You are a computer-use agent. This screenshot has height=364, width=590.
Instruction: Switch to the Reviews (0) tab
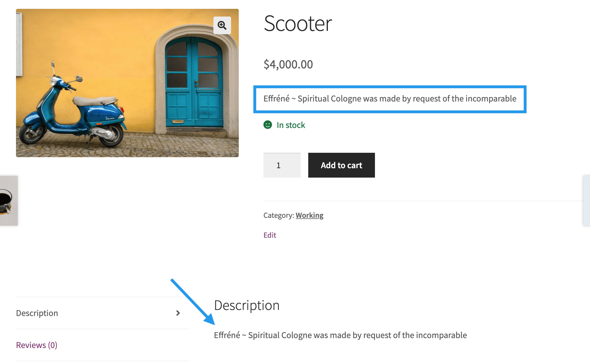(37, 345)
